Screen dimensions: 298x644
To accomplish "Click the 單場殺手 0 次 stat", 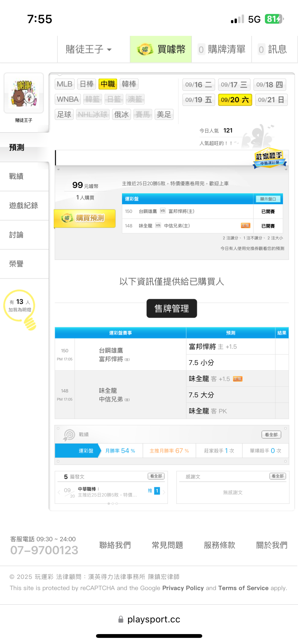I will tap(265, 451).
